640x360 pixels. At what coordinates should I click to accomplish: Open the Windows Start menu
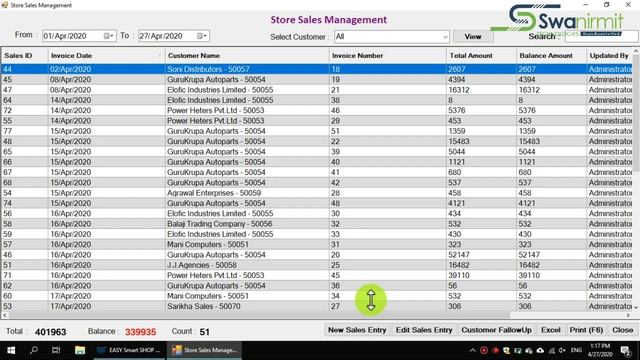tap(11, 350)
